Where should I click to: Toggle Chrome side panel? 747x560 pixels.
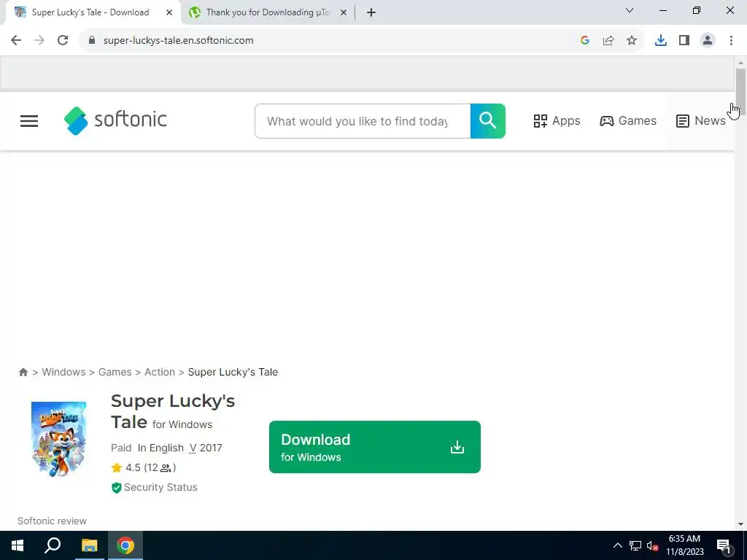(684, 41)
